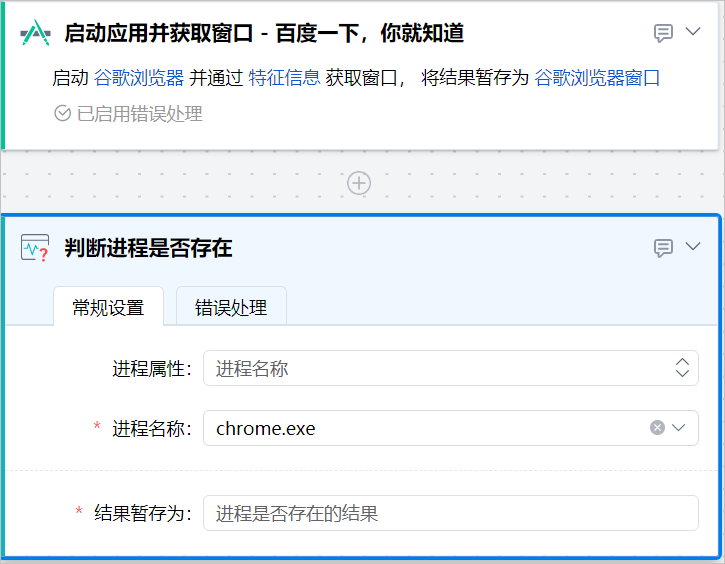Click the 谷歌浏览器 application link

coord(139,78)
